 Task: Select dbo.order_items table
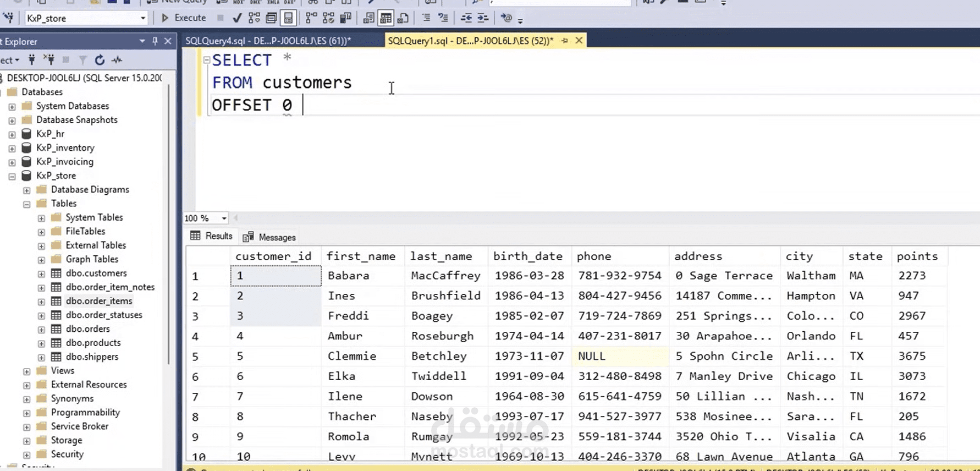(x=99, y=301)
